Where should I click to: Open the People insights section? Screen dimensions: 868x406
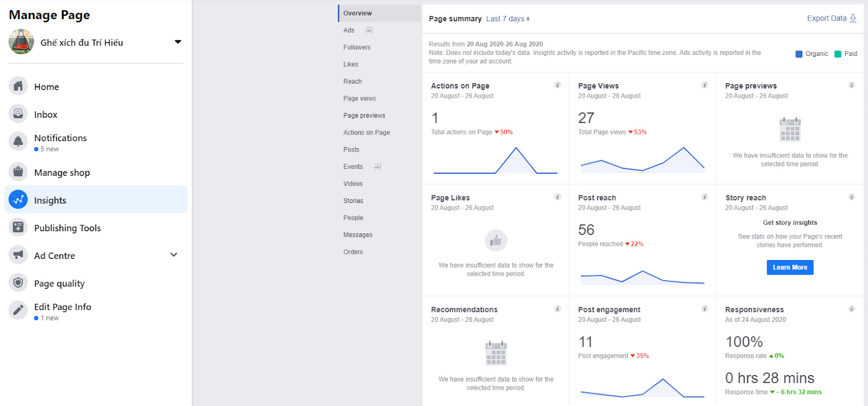click(353, 218)
